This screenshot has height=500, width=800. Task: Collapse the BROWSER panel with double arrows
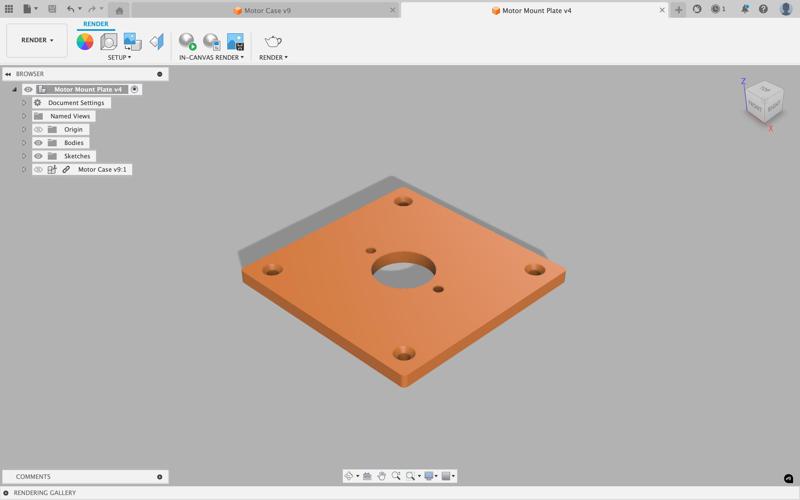click(x=8, y=74)
